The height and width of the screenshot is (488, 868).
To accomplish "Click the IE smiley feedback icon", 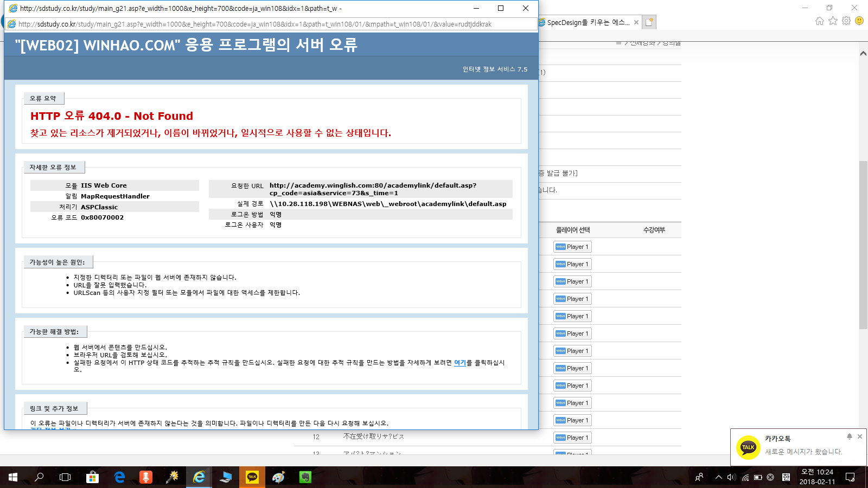I will (x=859, y=21).
